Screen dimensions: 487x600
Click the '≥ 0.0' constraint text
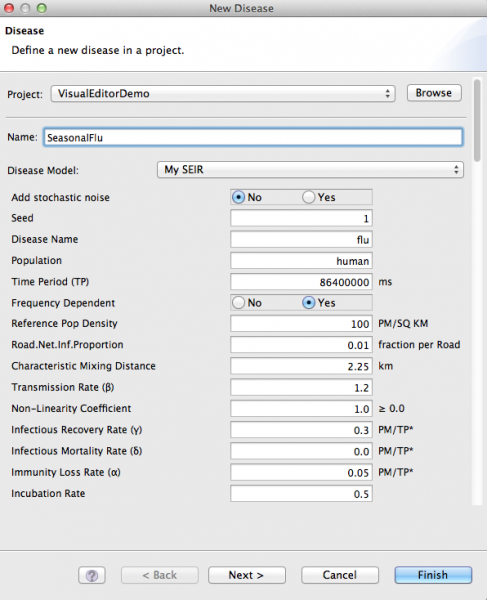click(391, 409)
